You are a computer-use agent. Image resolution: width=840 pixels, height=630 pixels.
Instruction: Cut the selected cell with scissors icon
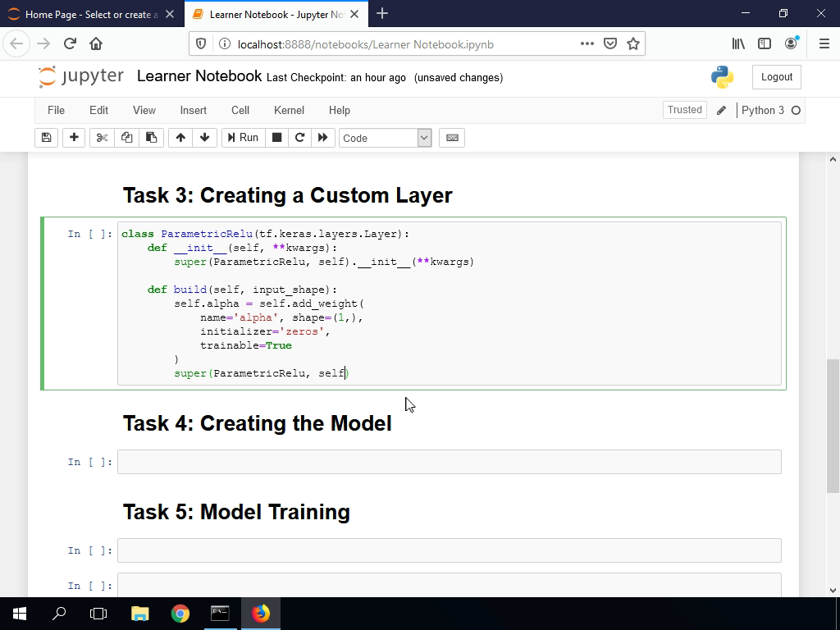pyautogui.click(x=102, y=138)
